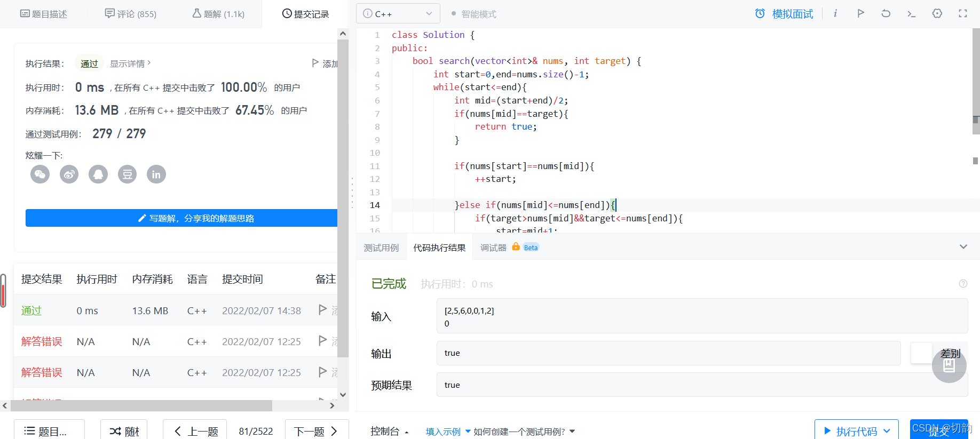
Task: Click 写题解 share solution button
Action: (181, 218)
